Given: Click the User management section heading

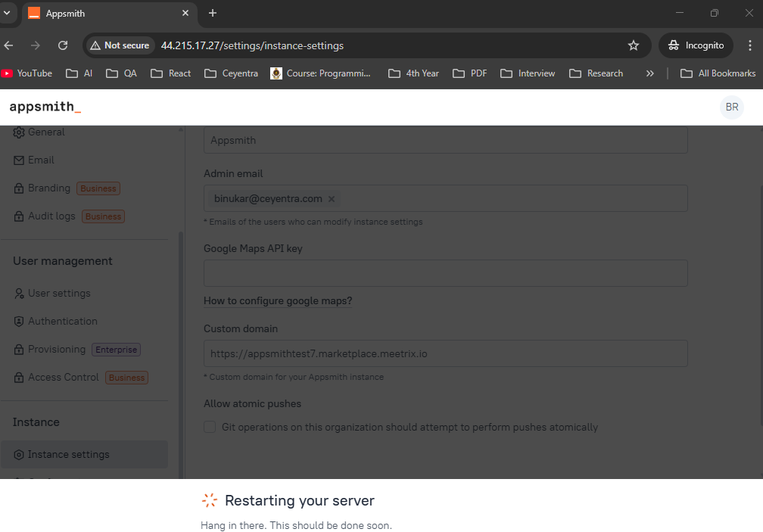Looking at the screenshot, I should coord(63,261).
